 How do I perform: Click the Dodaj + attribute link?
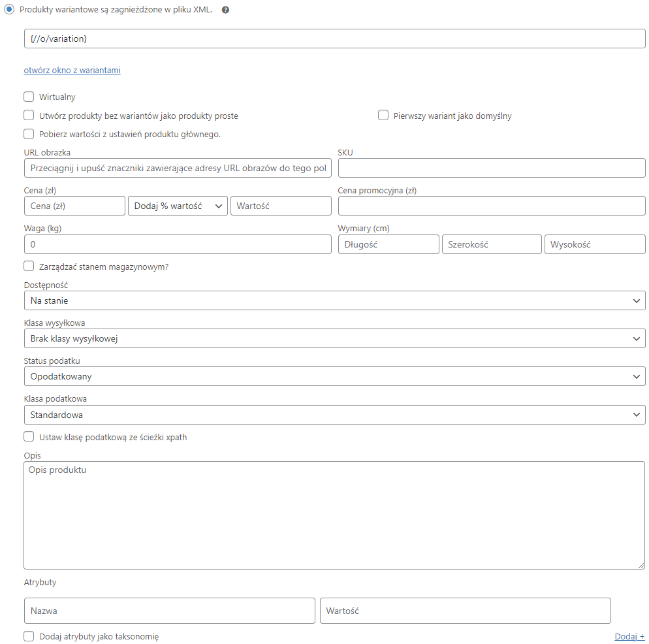tap(629, 636)
